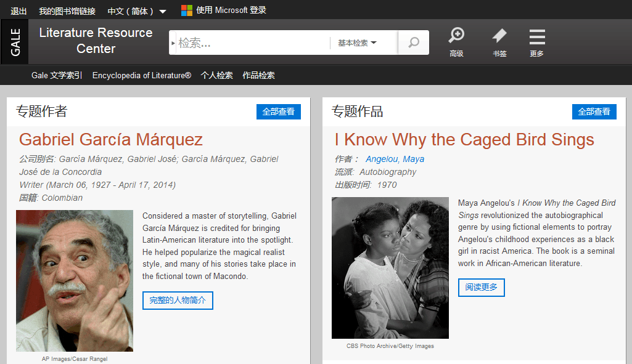Follow the Angelou, Maya author link
The width and height of the screenshot is (632, 364).
click(x=395, y=159)
